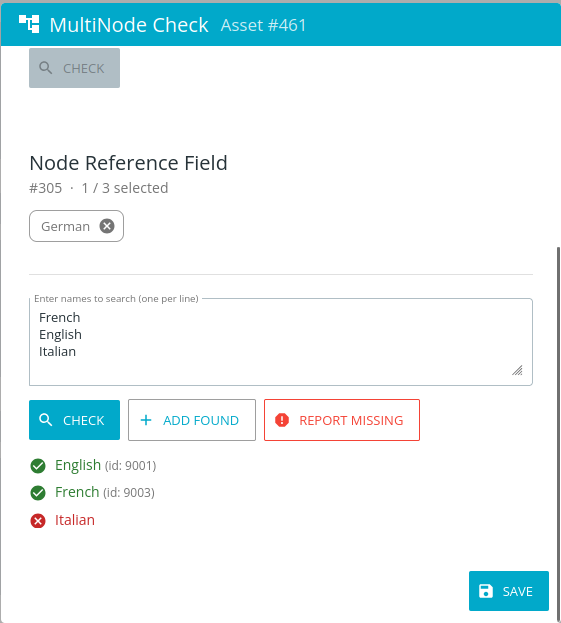
Task: Remove the German chip via its x icon
Action: (x=106, y=226)
